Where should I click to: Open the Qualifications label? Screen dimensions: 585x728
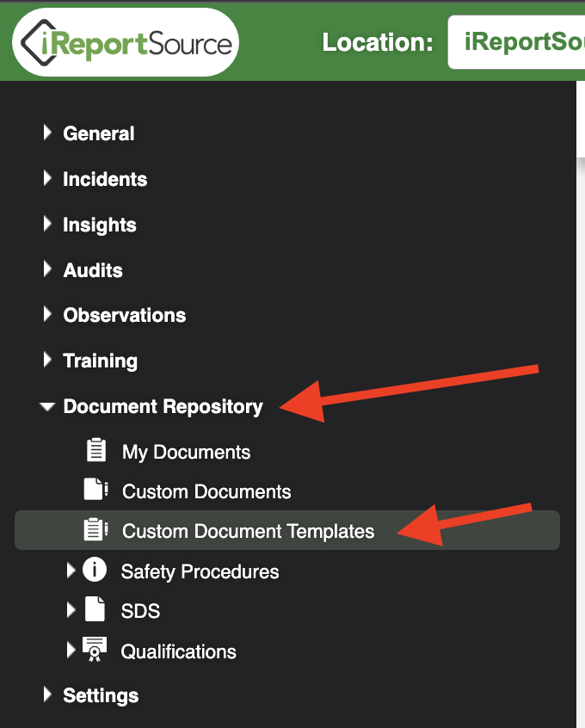pos(179,651)
